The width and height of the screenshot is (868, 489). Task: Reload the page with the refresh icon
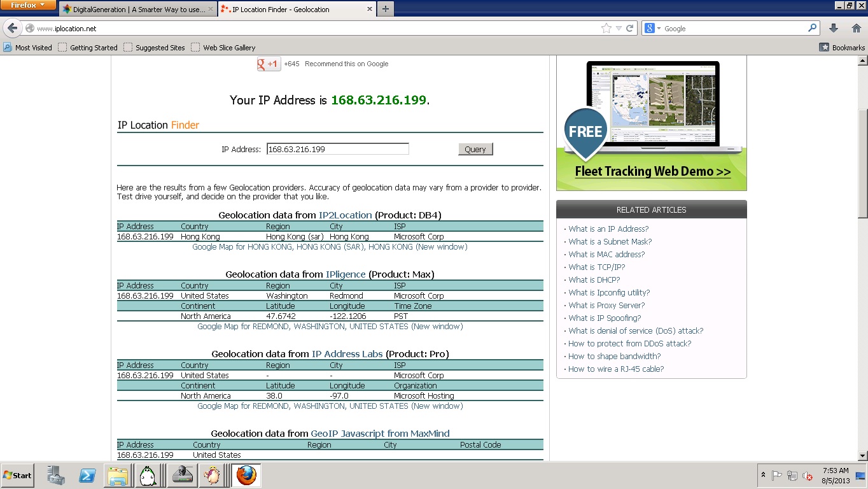[x=630, y=28]
